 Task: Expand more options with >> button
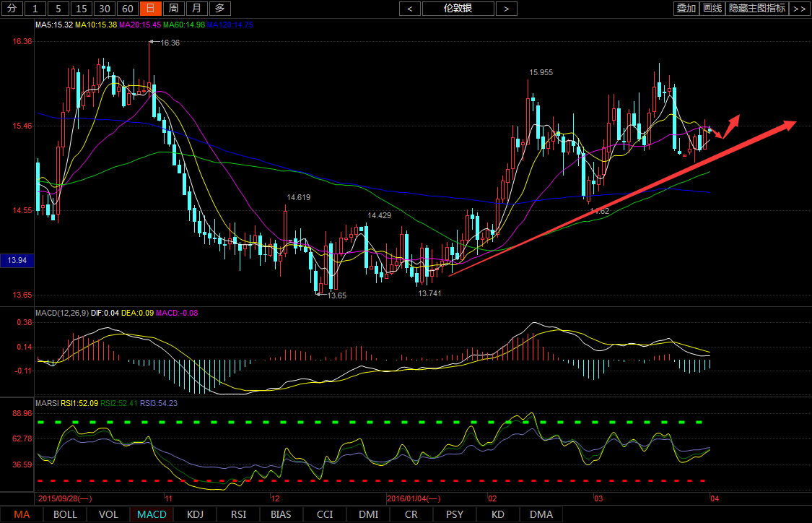click(799, 9)
